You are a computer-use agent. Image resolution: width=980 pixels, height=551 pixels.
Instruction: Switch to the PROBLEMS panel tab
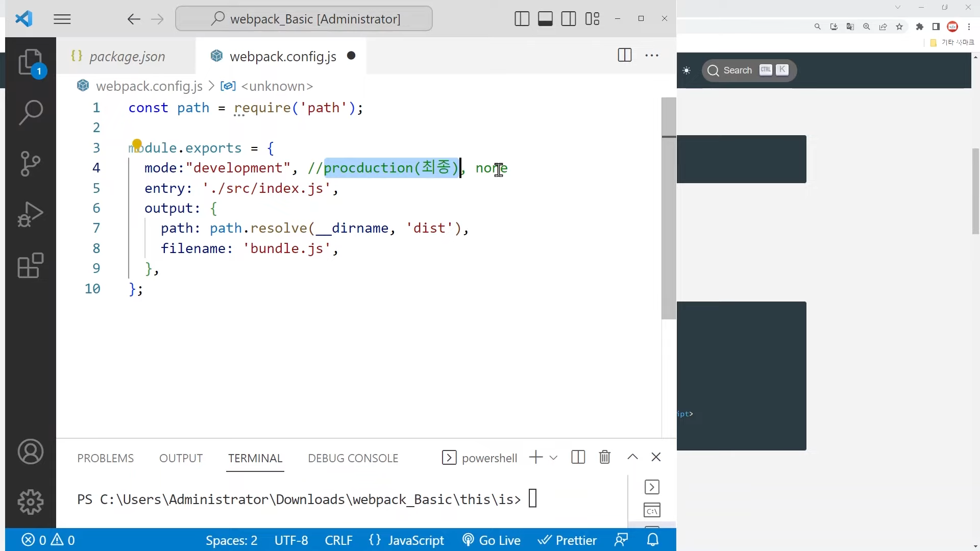(x=106, y=458)
